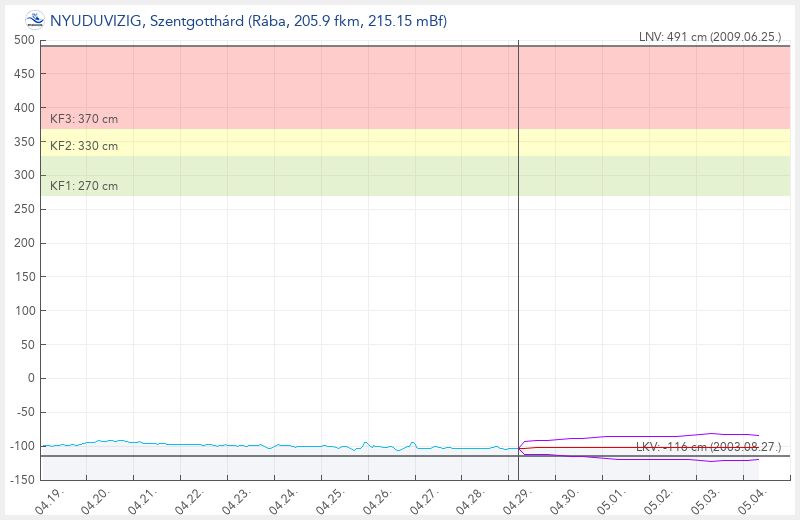Click the vertical current-time marker line
The image size is (800, 520).
pos(519,250)
